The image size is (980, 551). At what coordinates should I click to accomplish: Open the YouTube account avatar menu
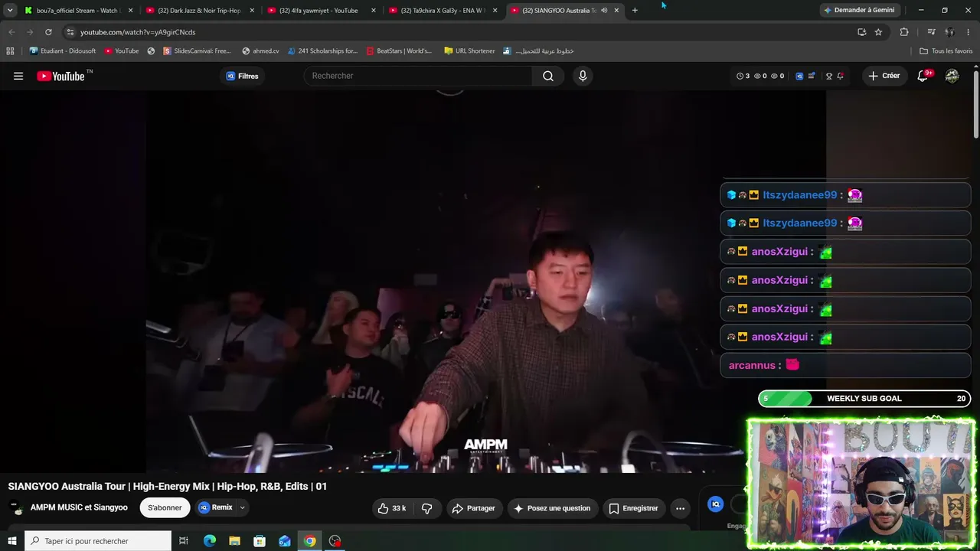pos(952,76)
